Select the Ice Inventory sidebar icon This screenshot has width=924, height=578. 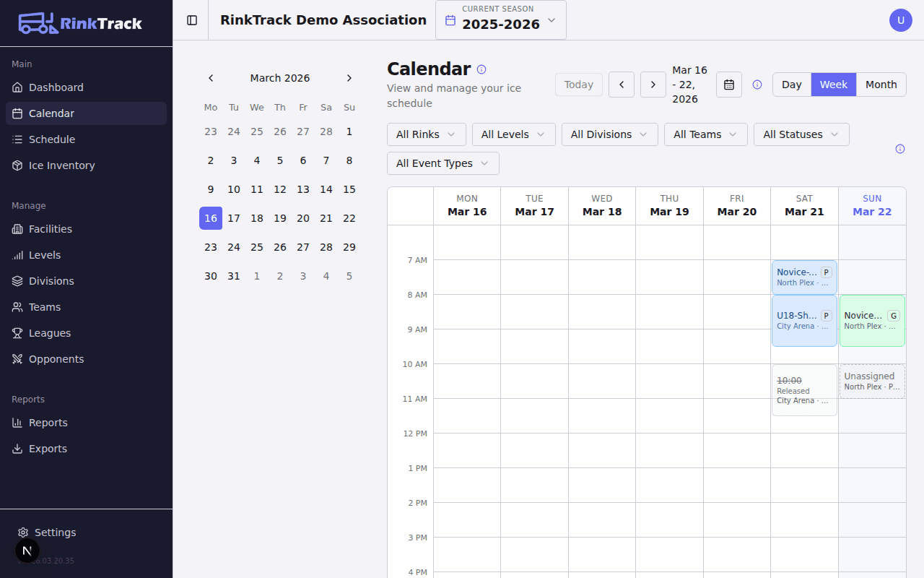[16, 165]
